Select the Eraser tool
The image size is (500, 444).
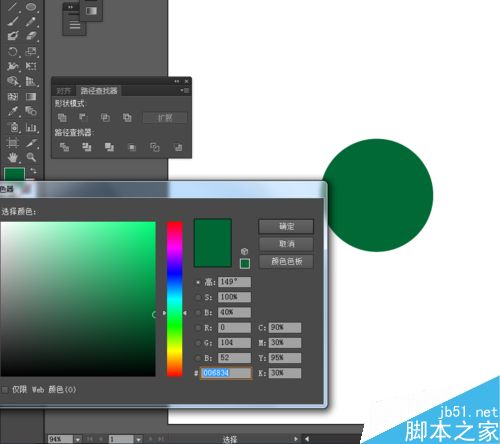[31, 35]
